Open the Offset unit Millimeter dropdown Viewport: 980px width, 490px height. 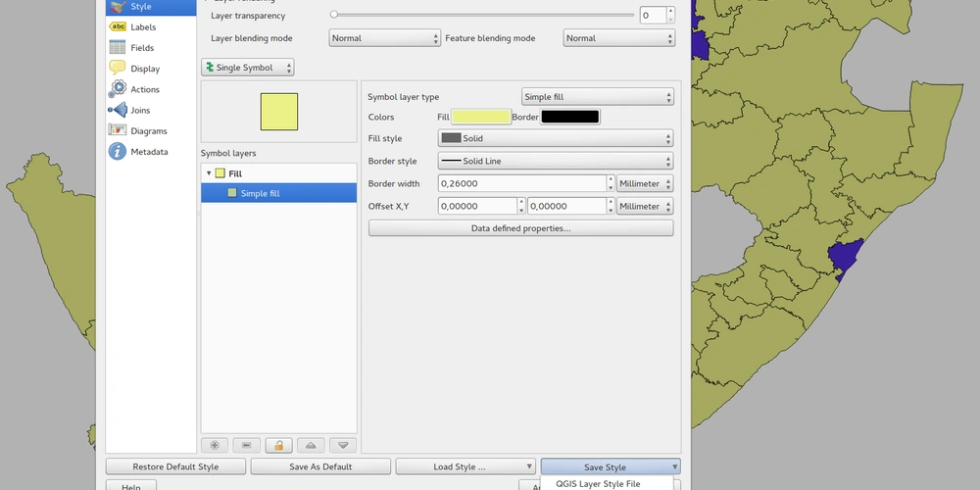click(645, 206)
